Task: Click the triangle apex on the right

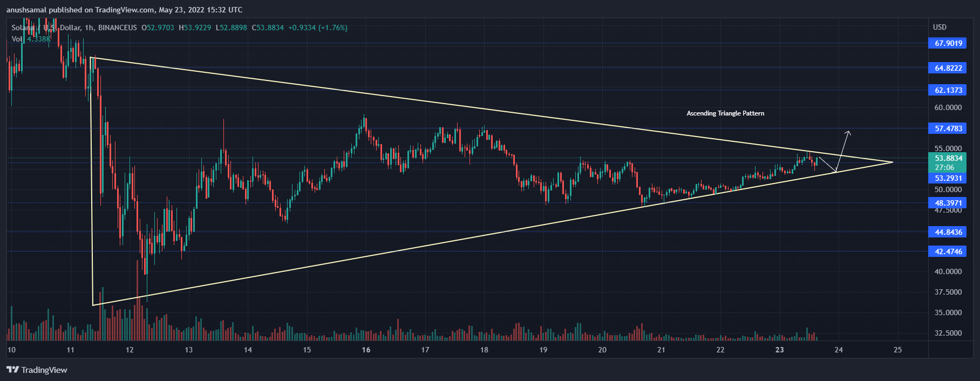Action: pos(892,162)
